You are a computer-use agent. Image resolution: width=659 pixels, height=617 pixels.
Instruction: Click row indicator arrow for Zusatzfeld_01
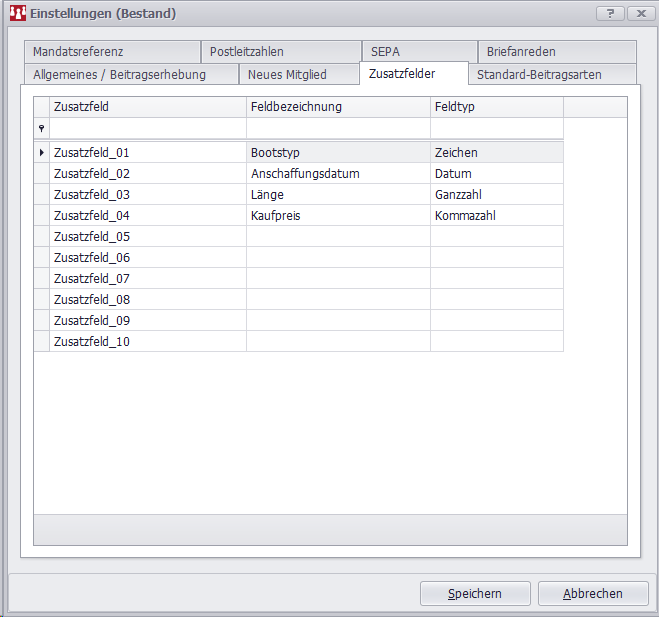41,153
